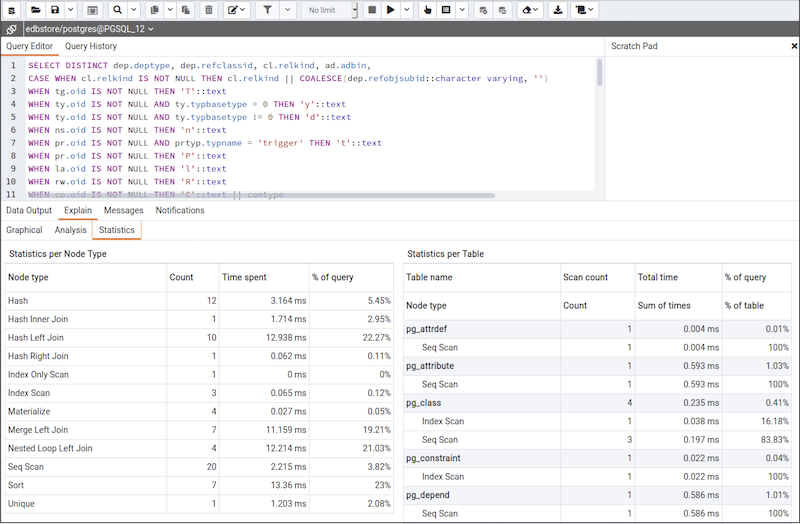Save the query with floppy disk icon
The image size is (800, 524).
coord(55,10)
